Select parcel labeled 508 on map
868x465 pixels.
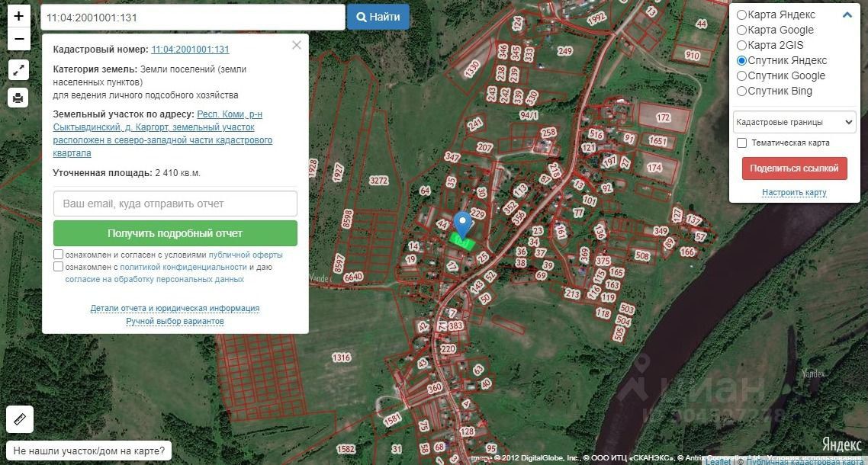click(x=642, y=255)
